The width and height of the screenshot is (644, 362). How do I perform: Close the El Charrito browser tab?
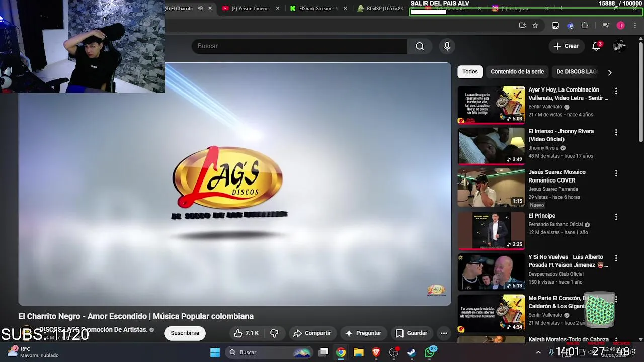coord(210,9)
